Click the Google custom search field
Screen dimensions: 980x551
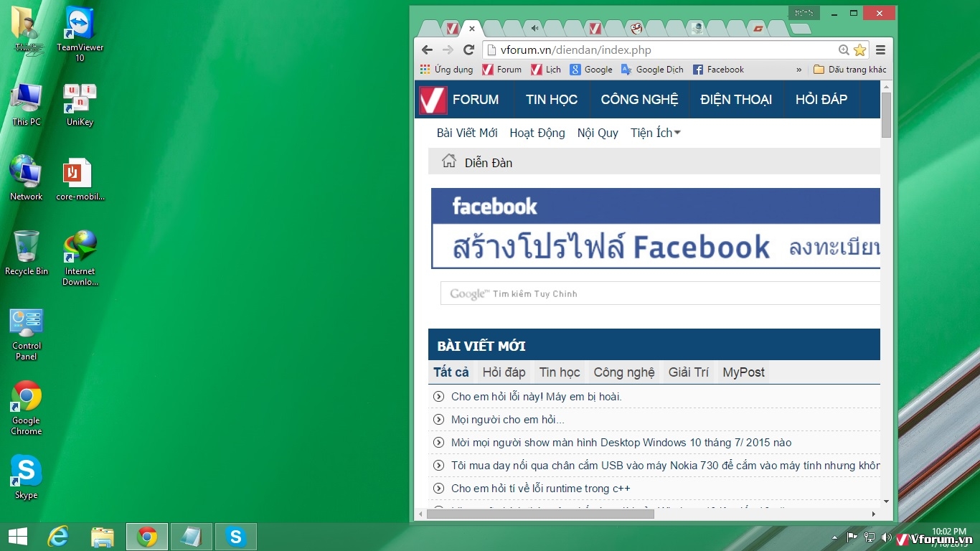click(660, 293)
